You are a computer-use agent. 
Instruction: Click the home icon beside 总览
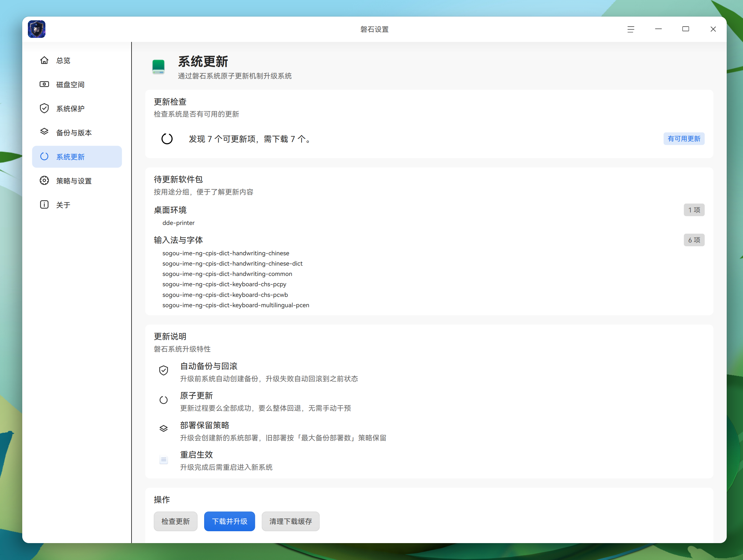coord(44,60)
